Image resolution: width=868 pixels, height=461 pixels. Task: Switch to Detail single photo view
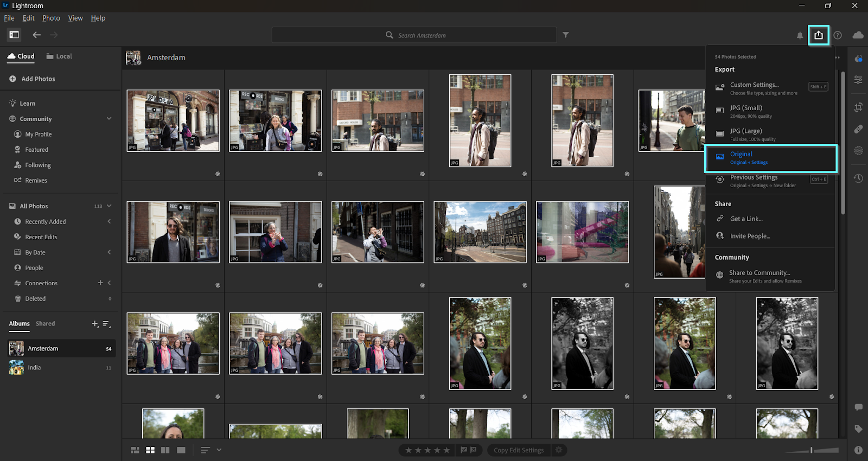(181, 450)
